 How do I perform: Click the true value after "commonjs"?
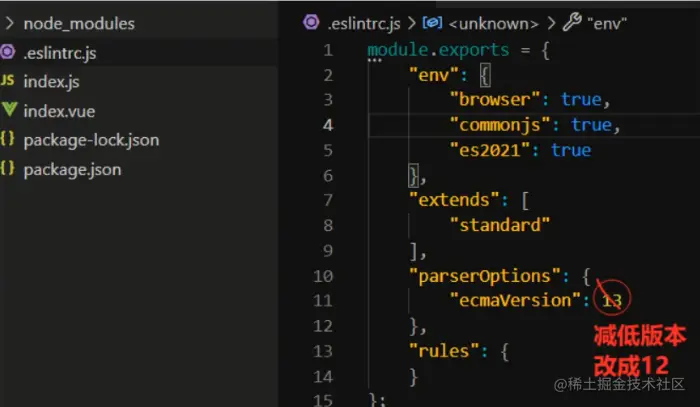click(x=591, y=125)
